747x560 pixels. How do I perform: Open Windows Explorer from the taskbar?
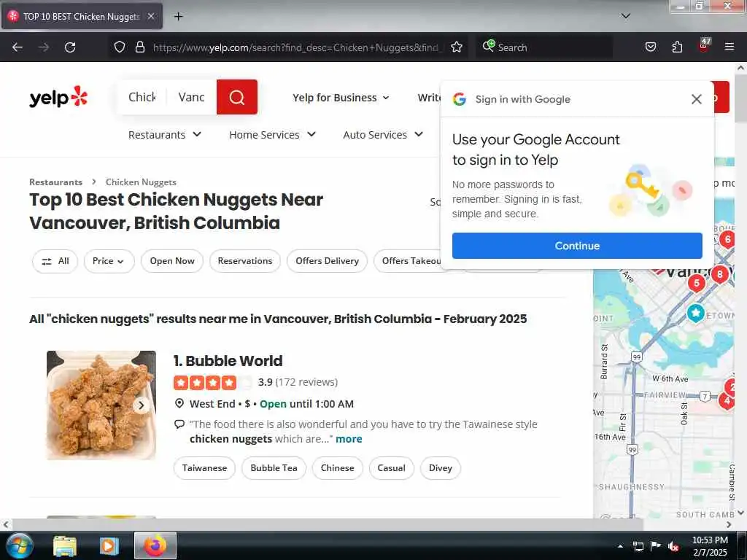(65, 545)
